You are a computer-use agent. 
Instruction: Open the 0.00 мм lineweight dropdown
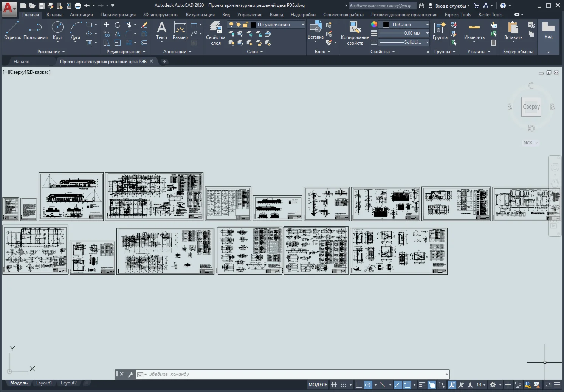click(x=404, y=33)
